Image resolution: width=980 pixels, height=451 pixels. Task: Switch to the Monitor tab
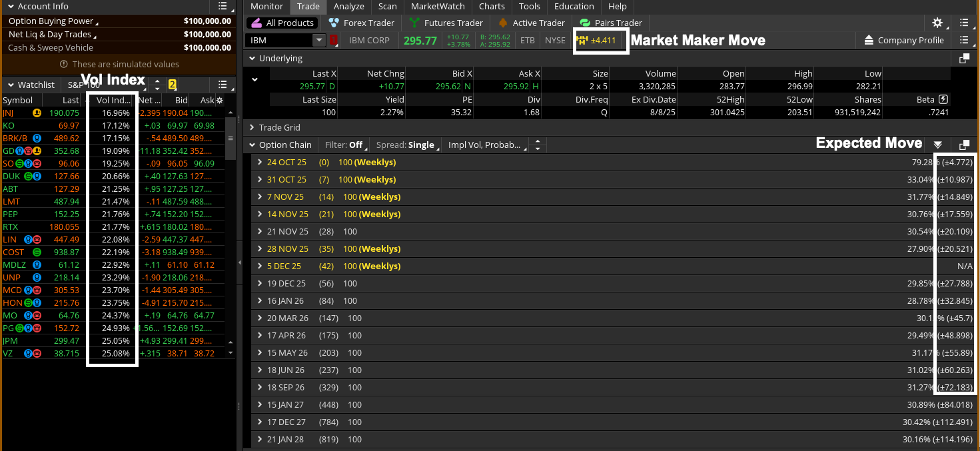click(x=266, y=6)
